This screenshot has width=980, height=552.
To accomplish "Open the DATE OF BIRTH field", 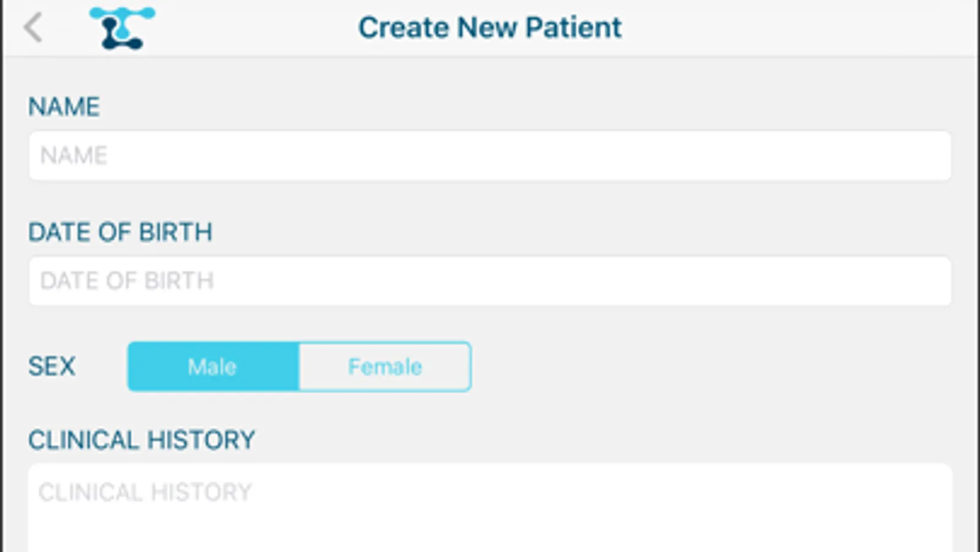I will (490, 281).
